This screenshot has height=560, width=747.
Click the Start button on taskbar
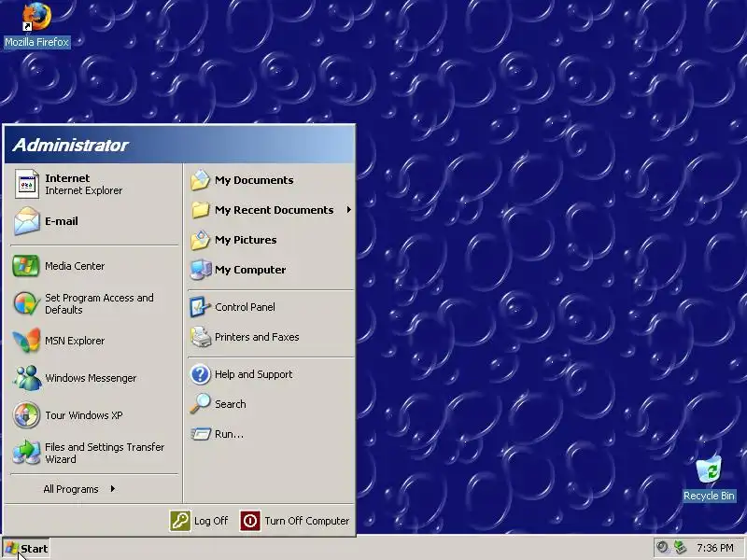click(x=26, y=549)
